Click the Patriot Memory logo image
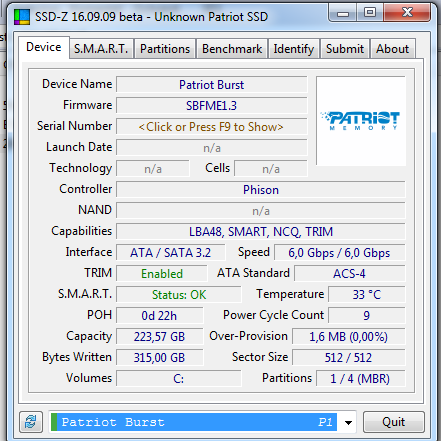The height and width of the screenshot is (441, 441). [x=361, y=121]
